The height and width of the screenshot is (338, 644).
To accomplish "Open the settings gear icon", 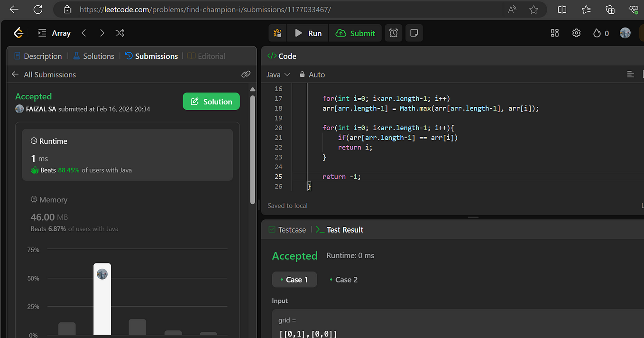I will [x=576, y=33].
